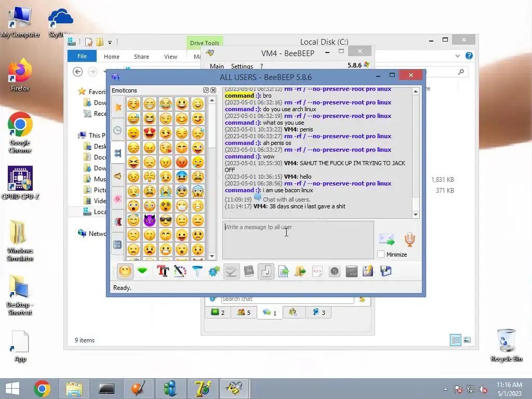Switch Explorer to details view icon

455,340
